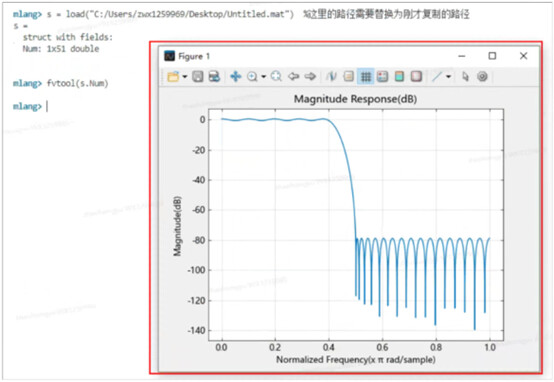554x382 pixels.
Task: Open figure settings gear icon
Action: point(482,76)
